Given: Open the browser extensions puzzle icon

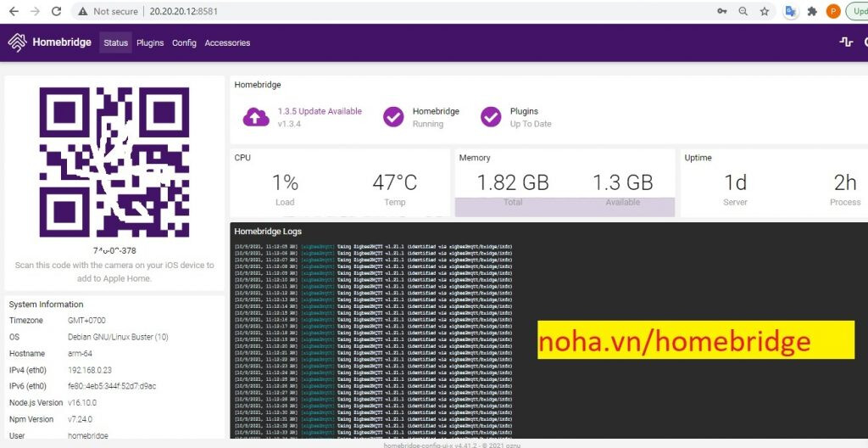Looking at the screenshot, I should [x=812, y=12].
